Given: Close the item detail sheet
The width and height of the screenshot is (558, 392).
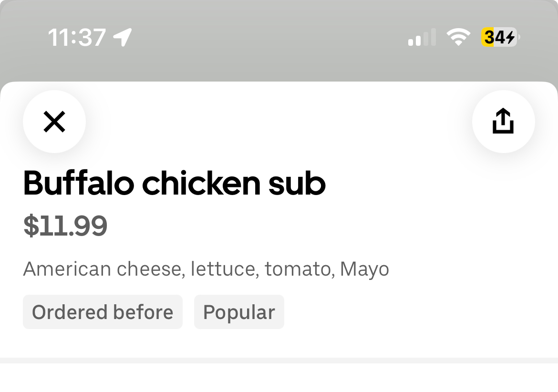Looking at the screenshot, I should (x=54, y=122).
